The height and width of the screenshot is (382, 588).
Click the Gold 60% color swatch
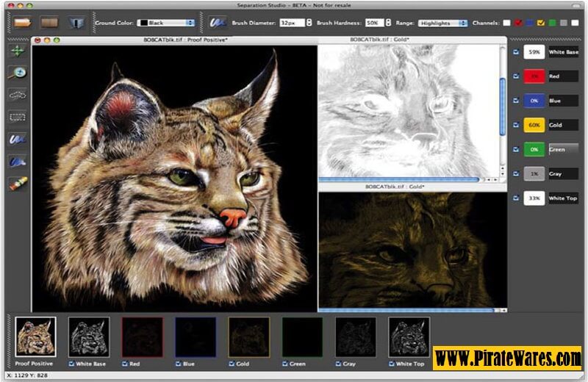point(534,125)
